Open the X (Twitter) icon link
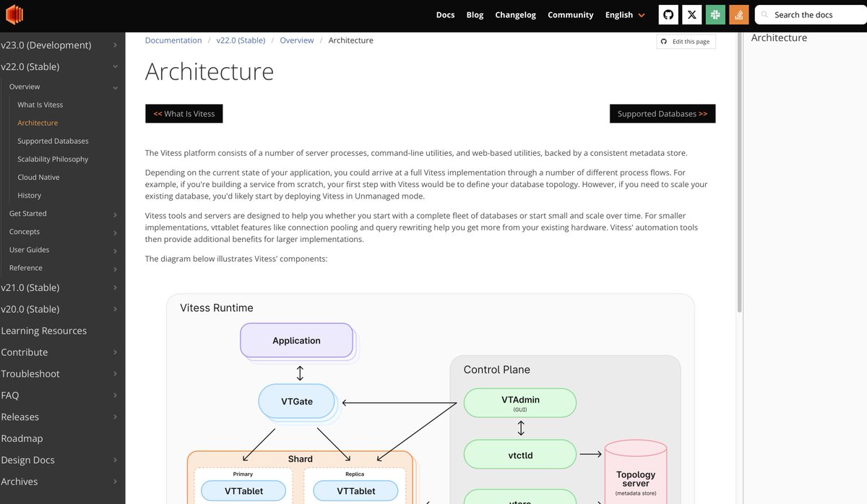Viewport: 867px width, 504px height. (x=691, y=14)
